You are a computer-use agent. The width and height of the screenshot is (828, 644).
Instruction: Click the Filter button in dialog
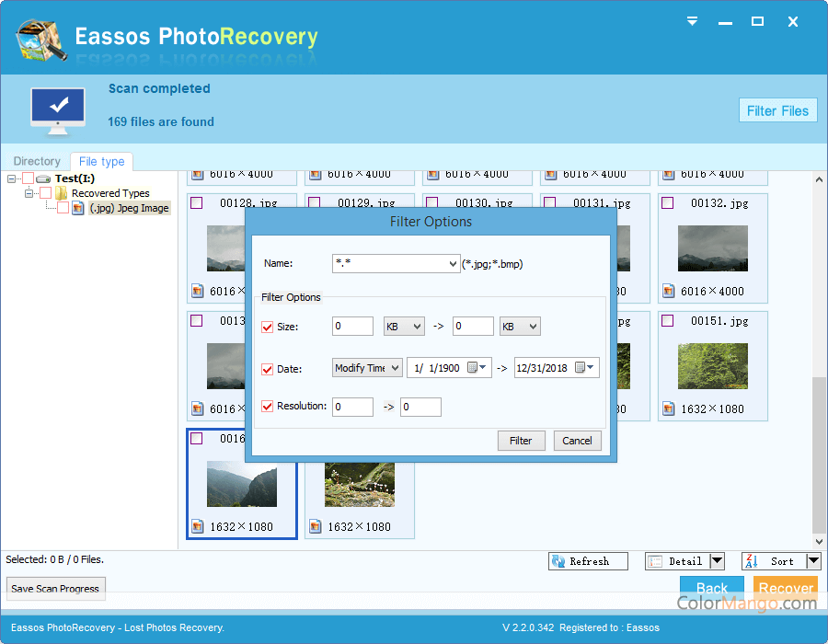(x=521, y=441)
